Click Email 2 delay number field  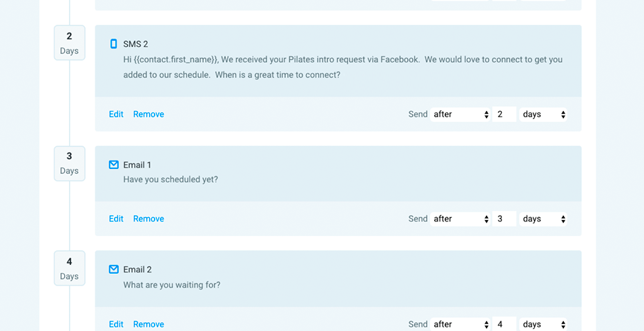pos(505,324)
